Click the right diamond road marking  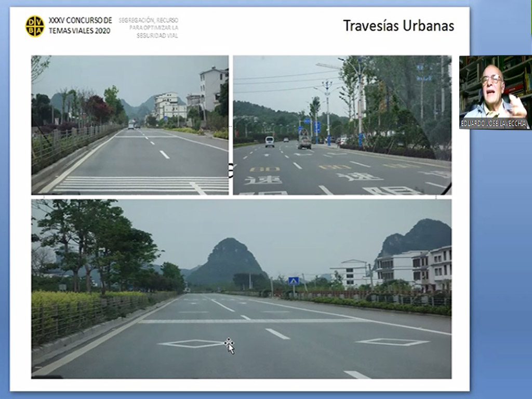tap(392, 342)
